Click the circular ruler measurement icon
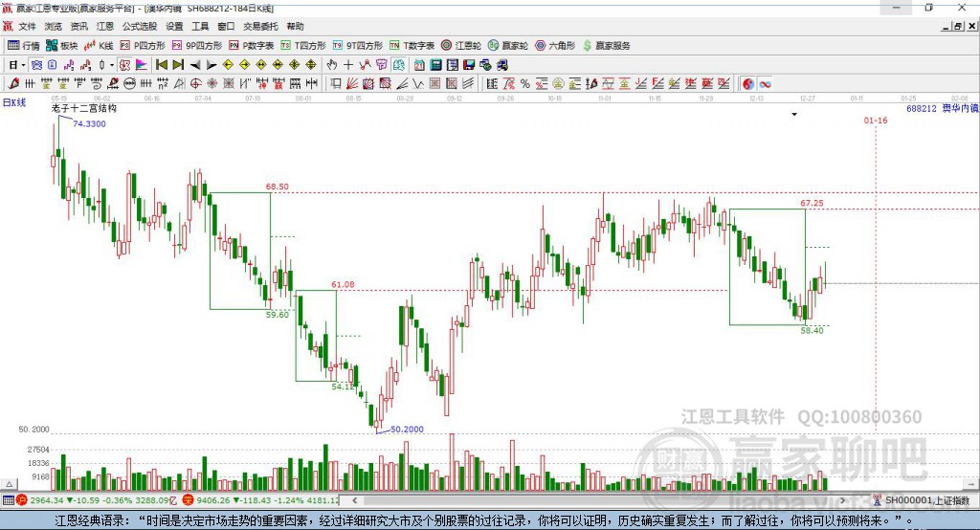This screenshot has height=530, width=980. click(130, 83)
